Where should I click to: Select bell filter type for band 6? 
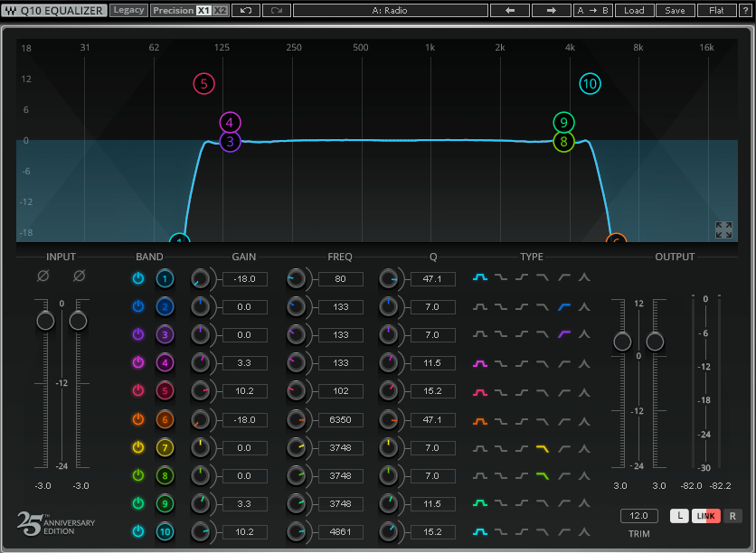[x=479, y=421]
